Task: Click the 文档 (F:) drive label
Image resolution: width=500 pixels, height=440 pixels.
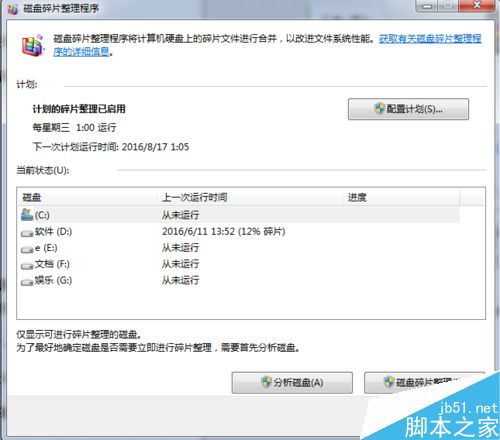Action: [52, 264]
